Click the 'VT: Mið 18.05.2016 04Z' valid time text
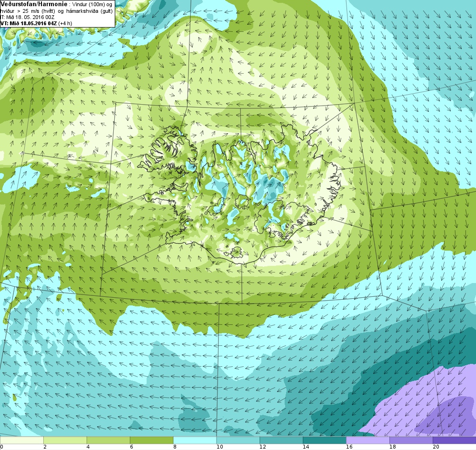 click(29, 23)
